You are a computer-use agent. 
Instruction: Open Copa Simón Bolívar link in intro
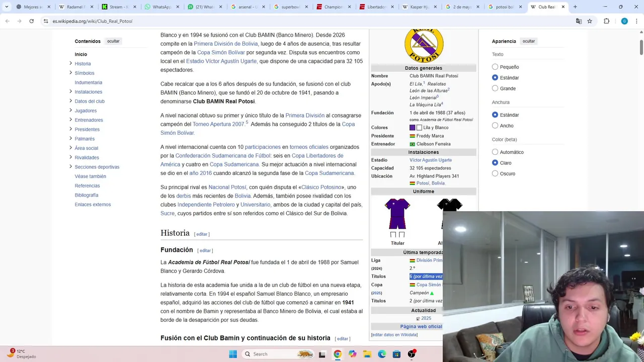tap(221, 52)
